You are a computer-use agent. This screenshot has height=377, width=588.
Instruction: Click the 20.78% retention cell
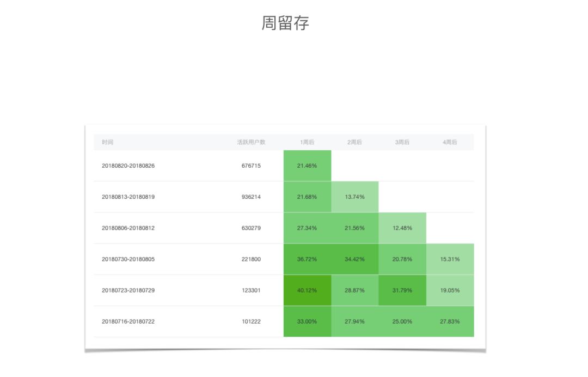[402, 259]
